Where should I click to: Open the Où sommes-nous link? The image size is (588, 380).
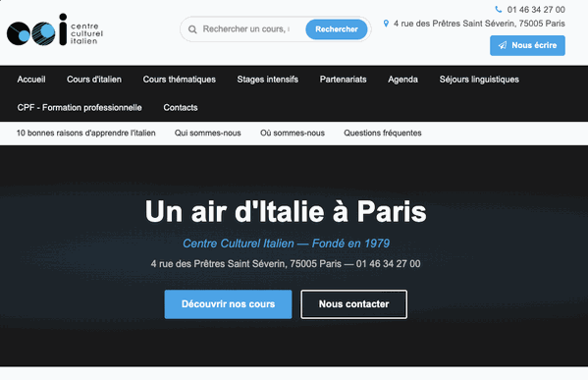click(293, 134)
